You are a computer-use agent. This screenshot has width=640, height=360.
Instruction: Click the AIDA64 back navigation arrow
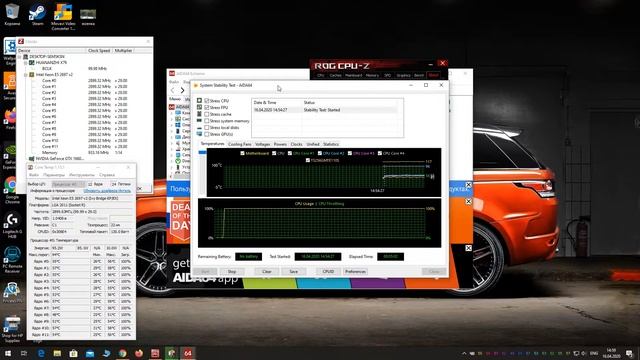click(173, 90)
